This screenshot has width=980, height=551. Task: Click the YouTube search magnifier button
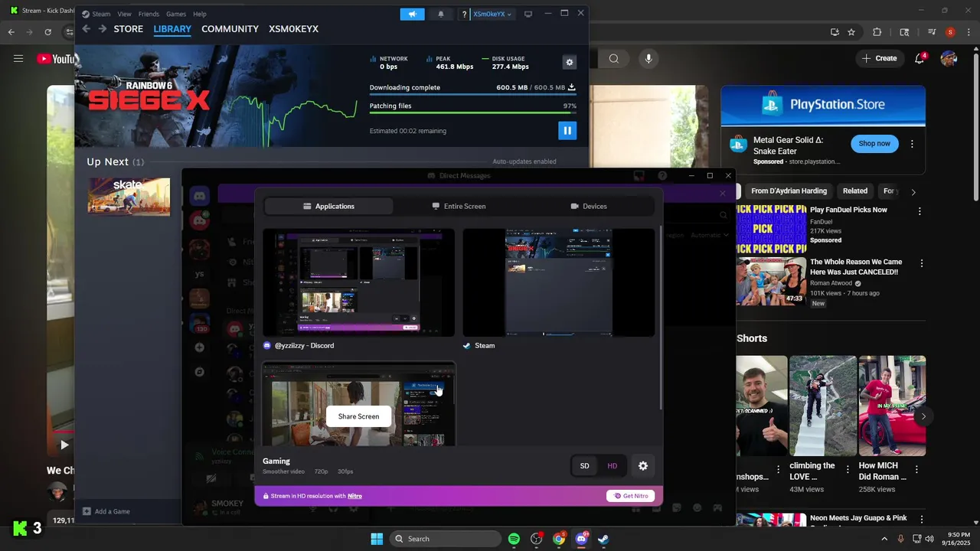pyautogui.click(x=614, y=58)
